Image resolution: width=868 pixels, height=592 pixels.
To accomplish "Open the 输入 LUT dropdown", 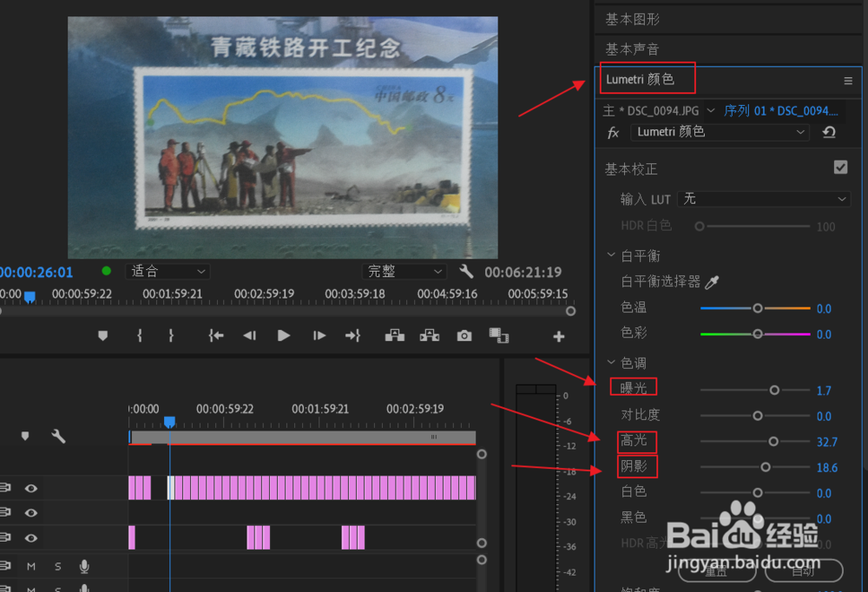I will (x=763, y=199).
